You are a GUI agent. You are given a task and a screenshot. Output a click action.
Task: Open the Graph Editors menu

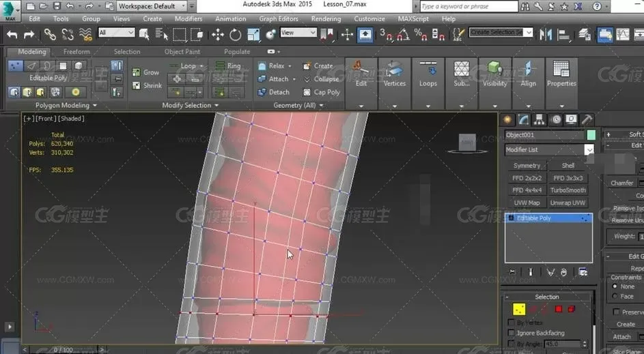[279, 19]
